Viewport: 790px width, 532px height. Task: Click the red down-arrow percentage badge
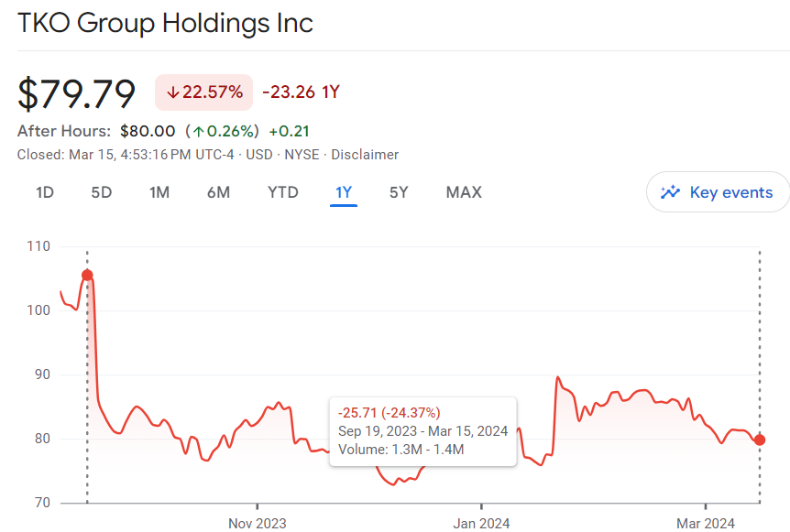coord(204,92)
